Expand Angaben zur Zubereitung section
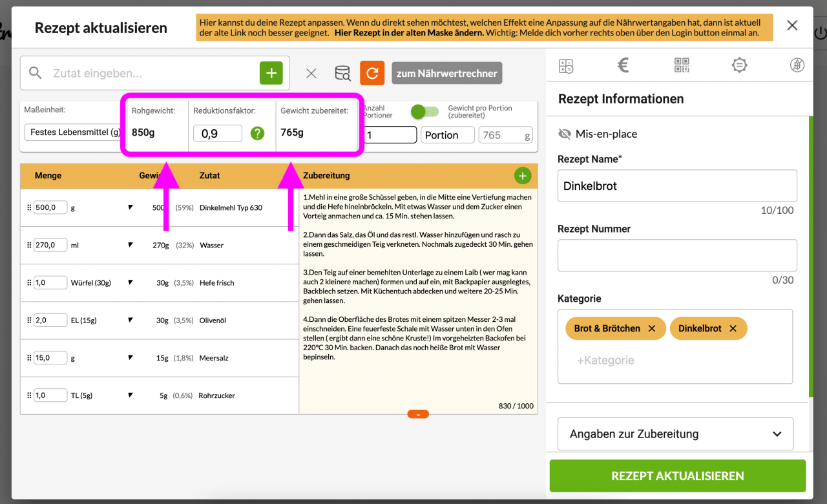Viewport: 827px width, 504px height. 675,434
